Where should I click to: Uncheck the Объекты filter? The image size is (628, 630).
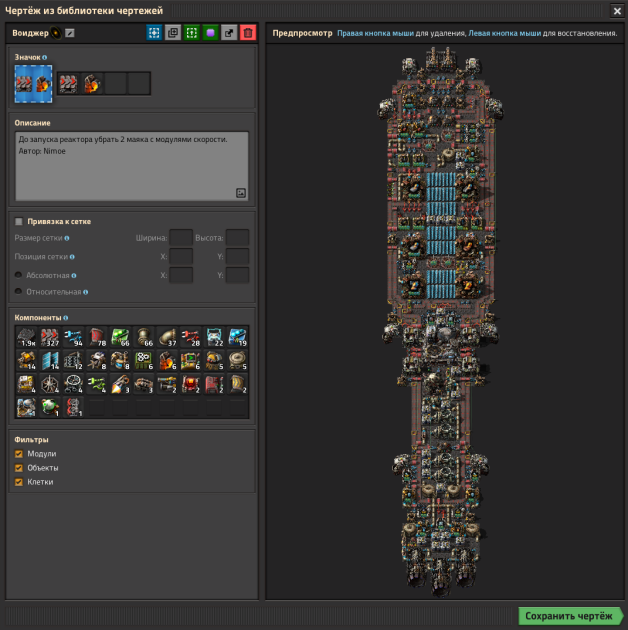tap(18, 468)
